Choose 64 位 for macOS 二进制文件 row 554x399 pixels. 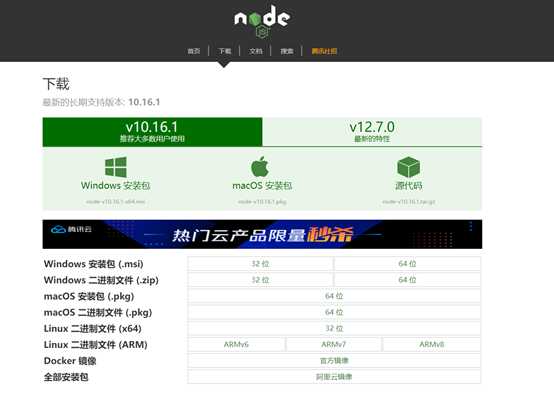point(334,312)
